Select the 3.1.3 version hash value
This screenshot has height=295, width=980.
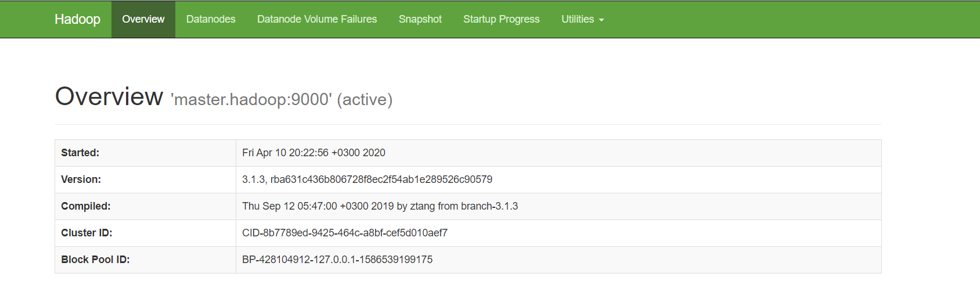(367, 179)
